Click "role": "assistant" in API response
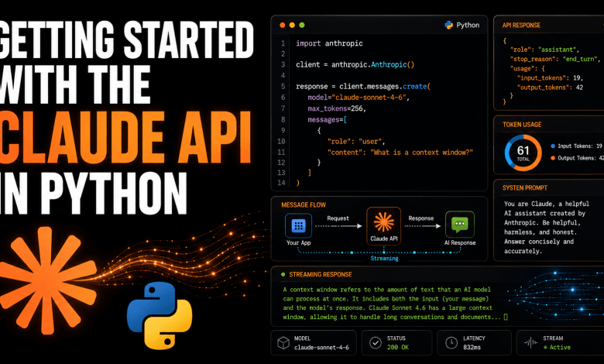The image size is (604, 364). point(544,50)
